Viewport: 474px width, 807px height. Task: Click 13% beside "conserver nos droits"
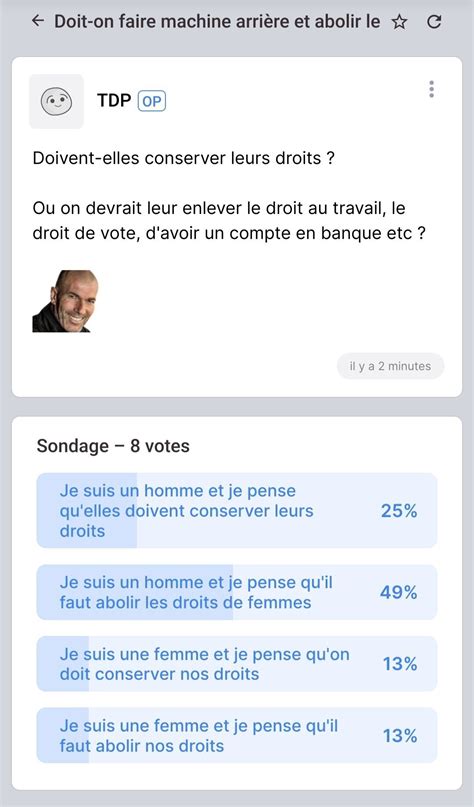[400, 664]
